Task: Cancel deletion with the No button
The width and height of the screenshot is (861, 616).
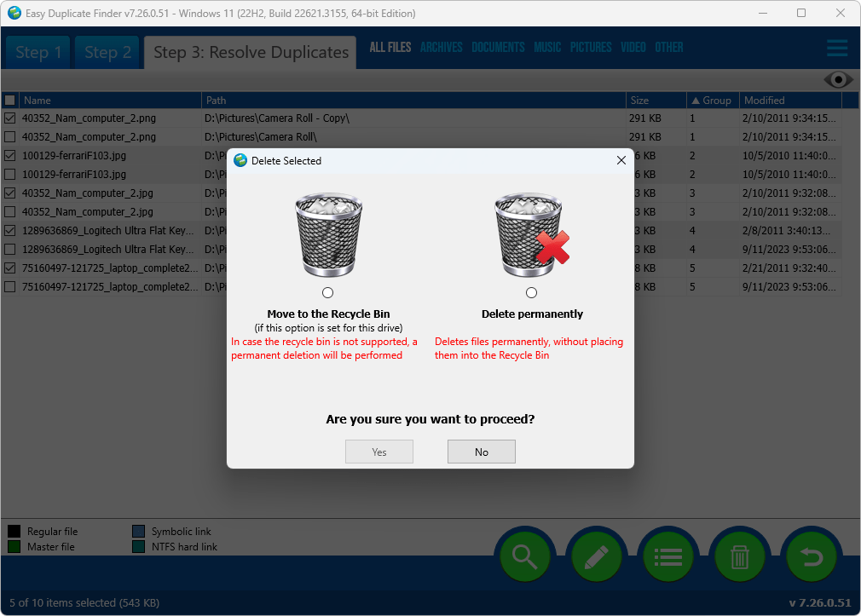Action: tap(481, 452)
